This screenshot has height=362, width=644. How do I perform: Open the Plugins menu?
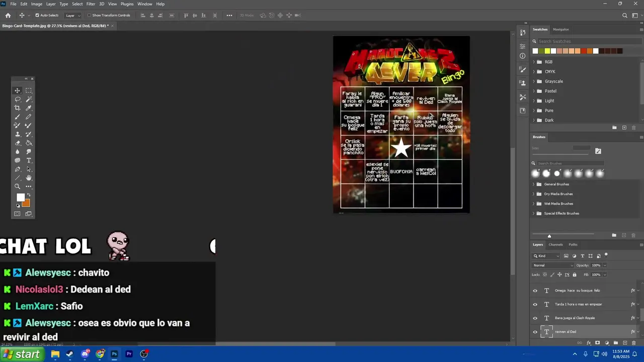pyautogui.click(x=127, y=4)
